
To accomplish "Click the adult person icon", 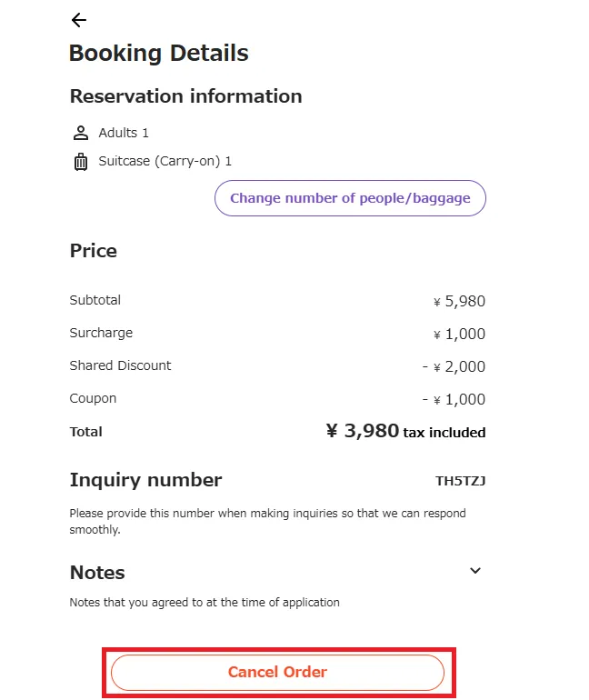I will (80, 133).
